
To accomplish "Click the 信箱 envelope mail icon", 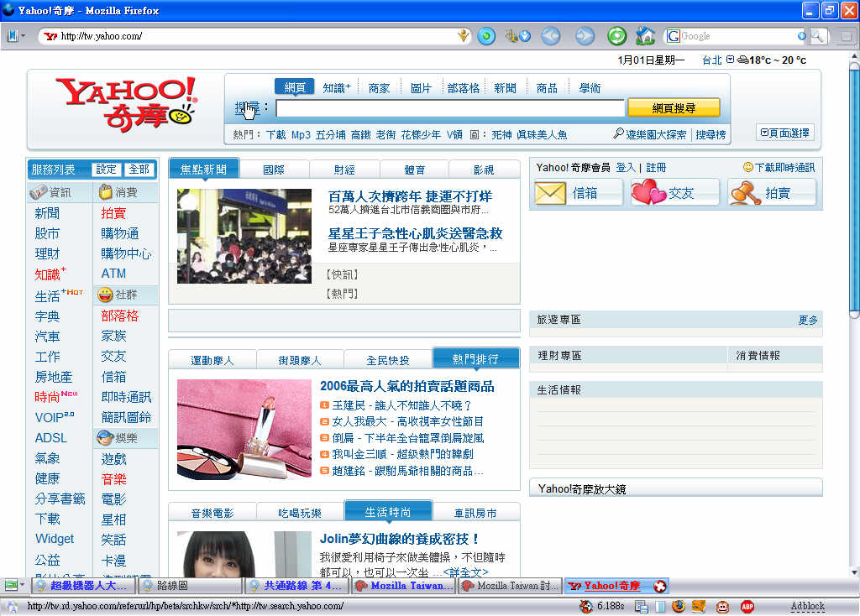I will 550,193.
